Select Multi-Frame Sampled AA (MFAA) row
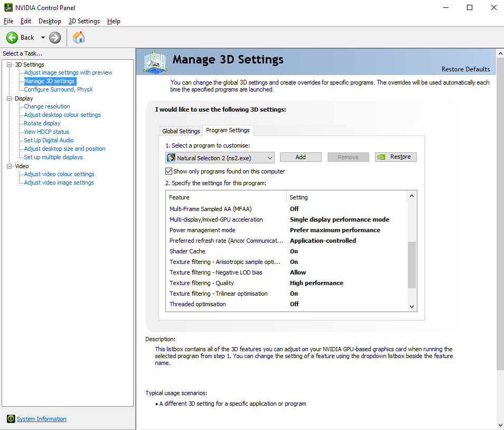This screenshot has width=504, height=430. [287, 209]
